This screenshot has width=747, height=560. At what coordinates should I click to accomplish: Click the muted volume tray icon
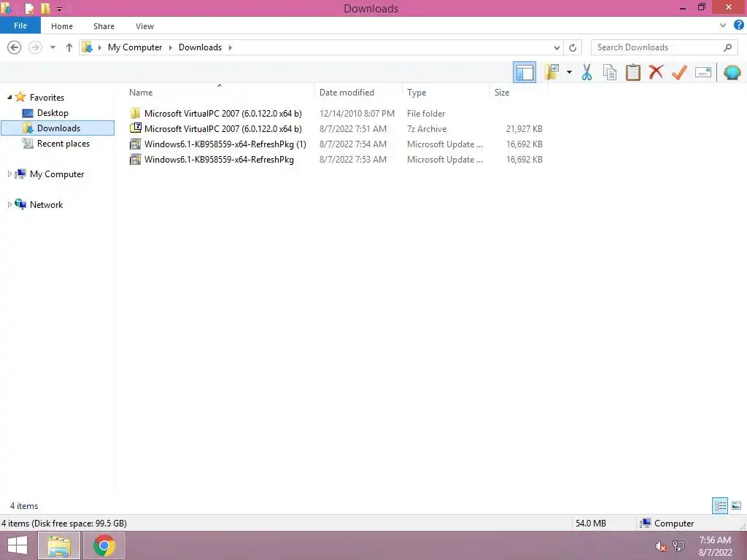660,547
